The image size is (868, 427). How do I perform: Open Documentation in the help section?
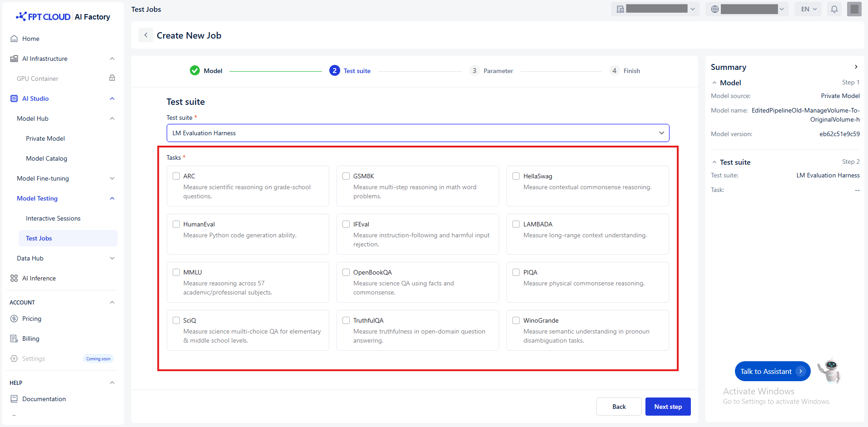(44, 399)
